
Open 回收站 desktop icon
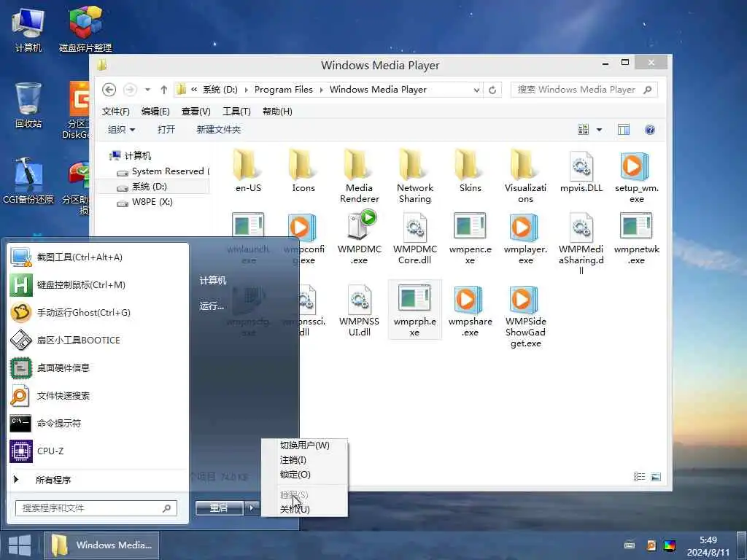(x=28, y=105)
